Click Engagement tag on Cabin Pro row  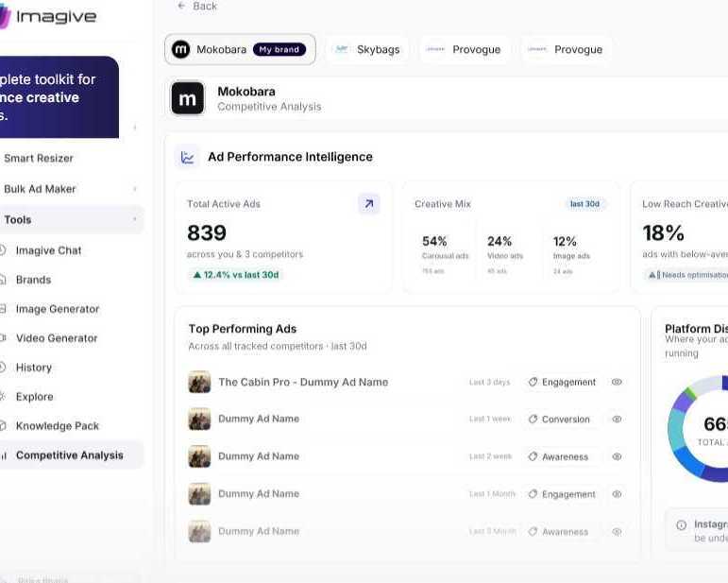click(562, 382)
